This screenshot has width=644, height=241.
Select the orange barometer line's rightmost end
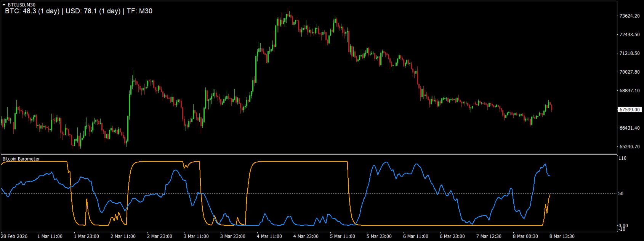[x=550, y=195]
